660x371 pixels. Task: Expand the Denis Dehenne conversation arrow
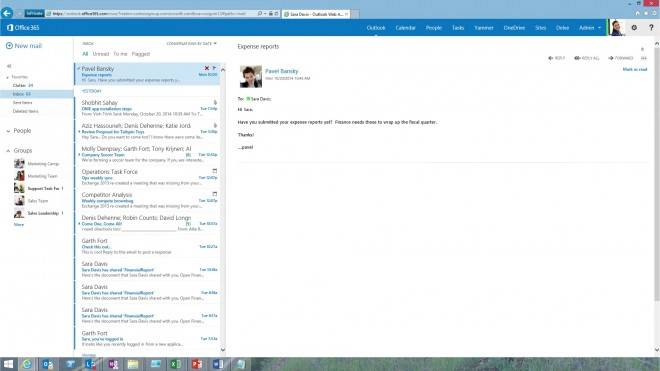[79, 224]
